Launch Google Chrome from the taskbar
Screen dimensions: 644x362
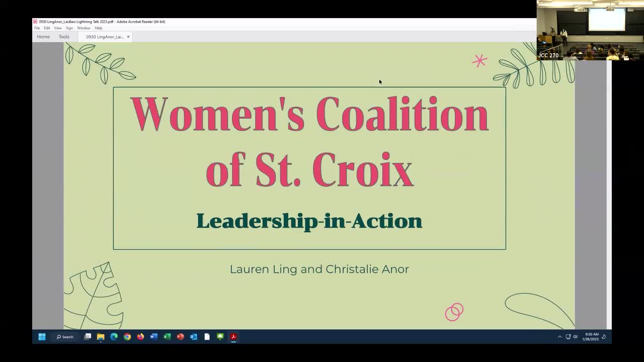click(127, 337)
